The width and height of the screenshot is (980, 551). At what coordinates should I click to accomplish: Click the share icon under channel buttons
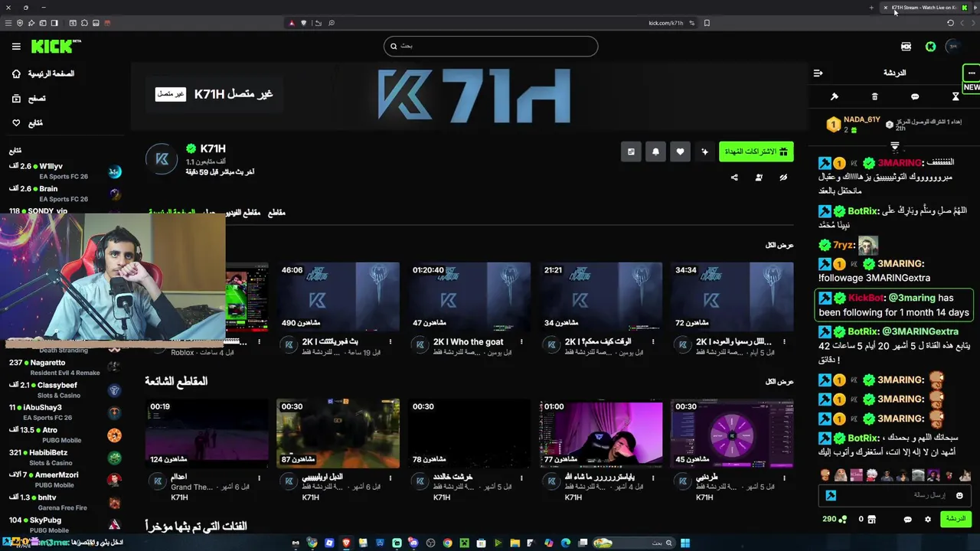[x=734, y=178]
